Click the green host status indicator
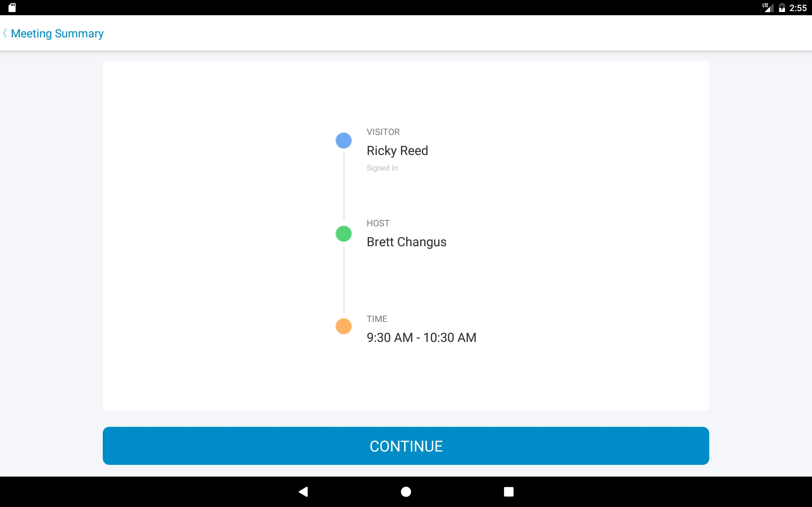812x507 pixels. (x=343, y=233)
